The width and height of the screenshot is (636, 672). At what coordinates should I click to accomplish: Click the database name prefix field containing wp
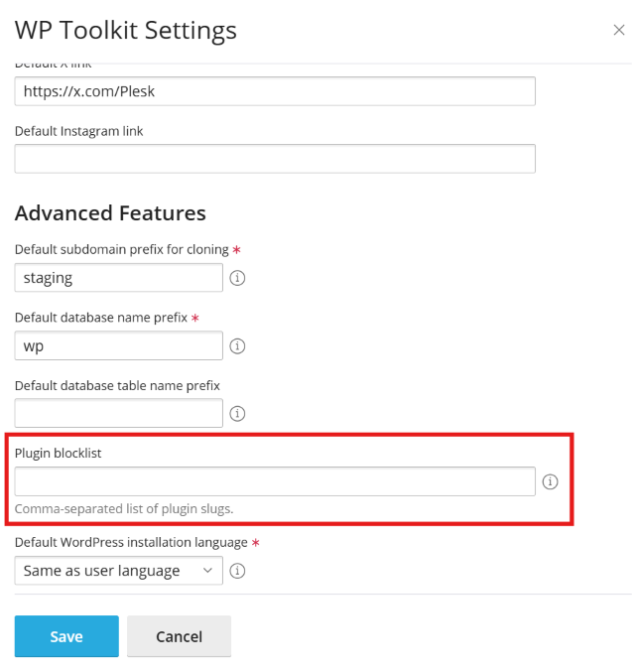(118, 345)
